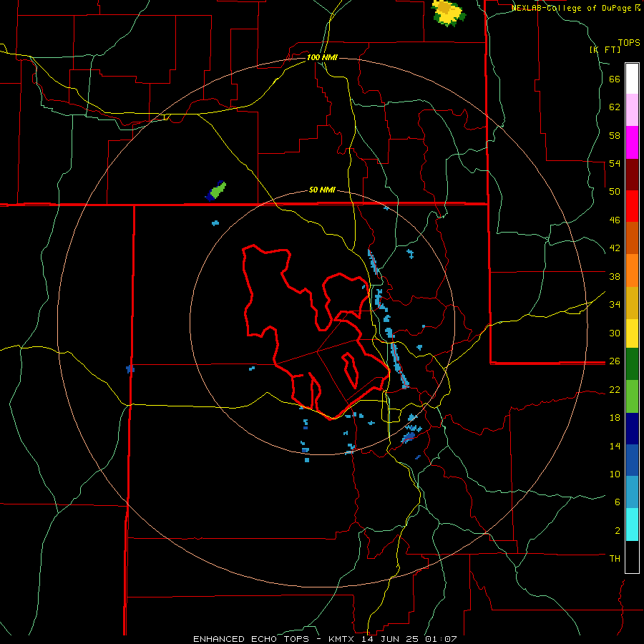Screen dimensions: 644x644
Task: Click the legend value '18'
Action: (615, 418)
